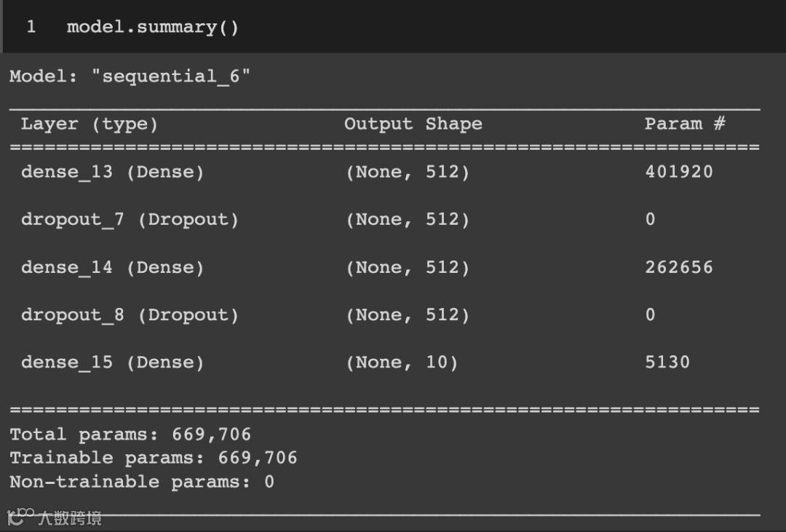Select the dense_13 (Dense) layer row
This screenshot has height=532, width=786.
(x=385, y=172)
